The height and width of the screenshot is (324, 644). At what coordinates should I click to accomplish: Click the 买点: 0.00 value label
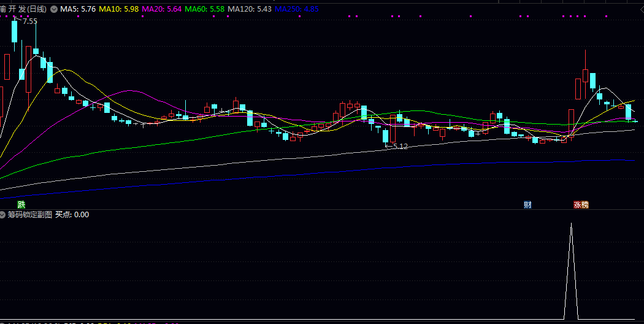[72, 215]
